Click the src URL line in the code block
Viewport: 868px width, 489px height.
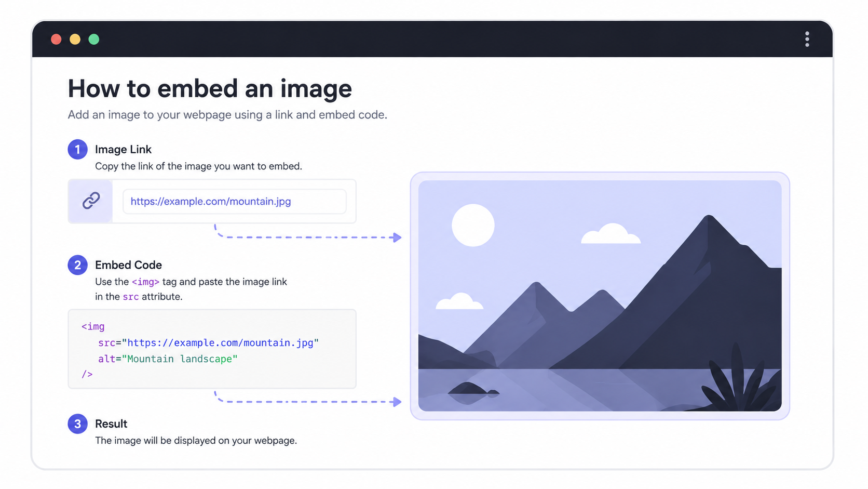[x=208, y=343]
